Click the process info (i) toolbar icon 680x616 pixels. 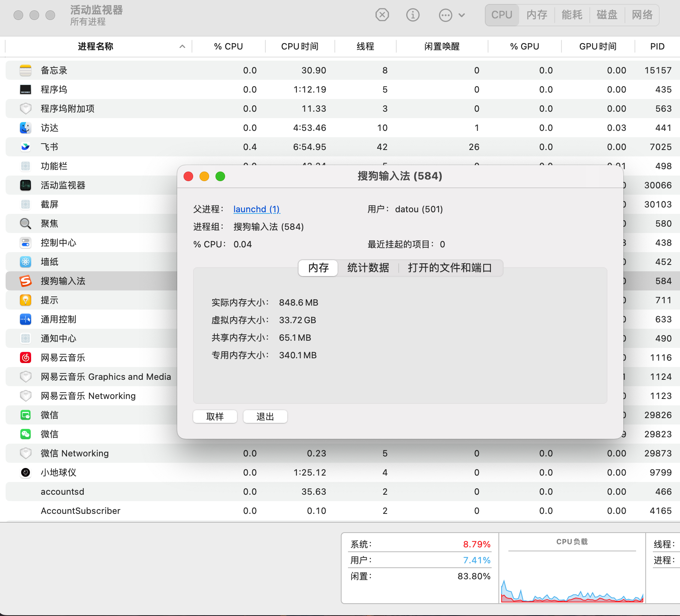tap(413, 15)
